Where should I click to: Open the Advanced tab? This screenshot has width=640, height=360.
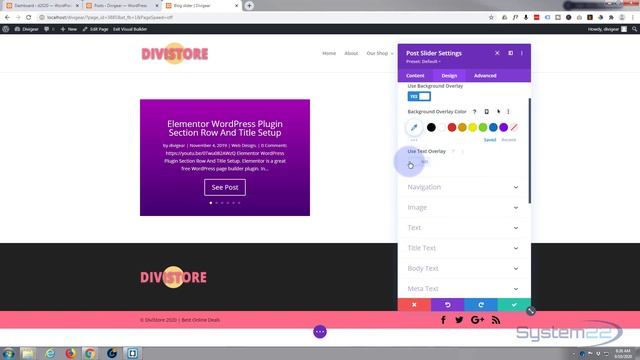coord(485,76)
